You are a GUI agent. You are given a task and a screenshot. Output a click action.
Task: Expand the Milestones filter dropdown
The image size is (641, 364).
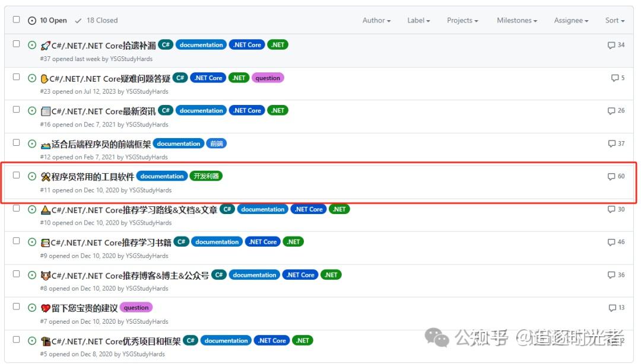(517, 20)
